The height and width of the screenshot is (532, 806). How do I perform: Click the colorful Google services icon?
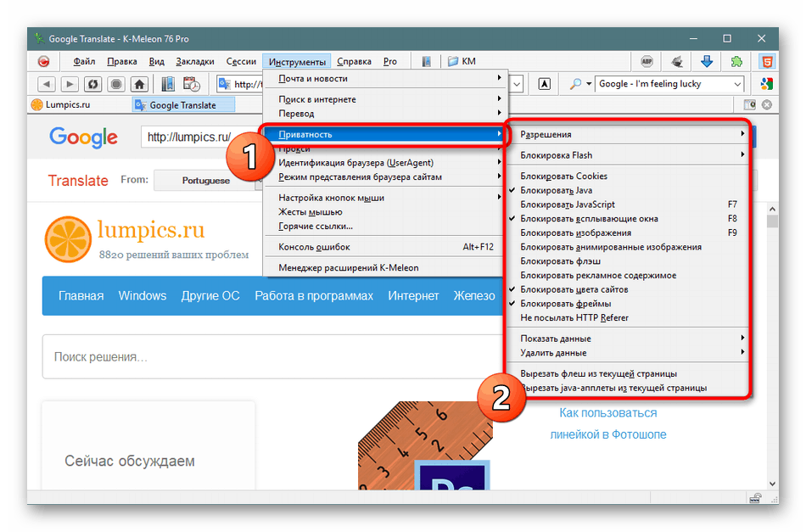[x=766, y=84]
